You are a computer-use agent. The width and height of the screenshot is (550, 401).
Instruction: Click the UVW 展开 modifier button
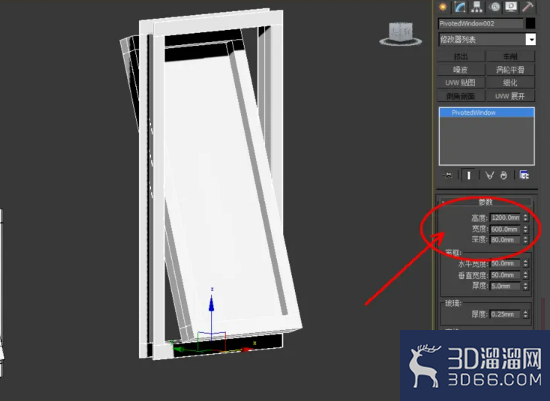pyautogui.click(x=510, y=96)
